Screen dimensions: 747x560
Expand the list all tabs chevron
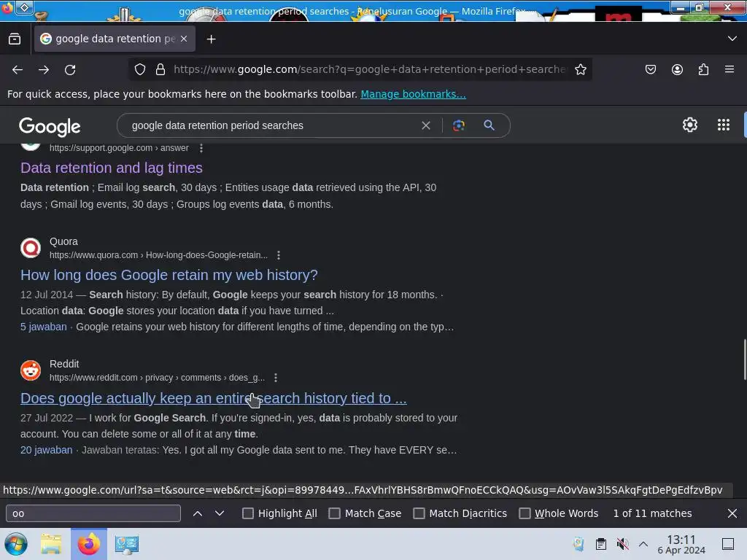[732, 39]
